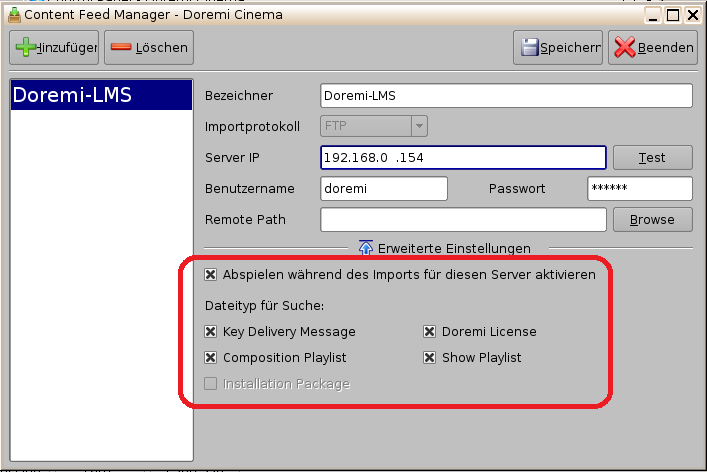Click the Browse button
The height and width of the screenshot is (472, 707).
tap(652, 220)
